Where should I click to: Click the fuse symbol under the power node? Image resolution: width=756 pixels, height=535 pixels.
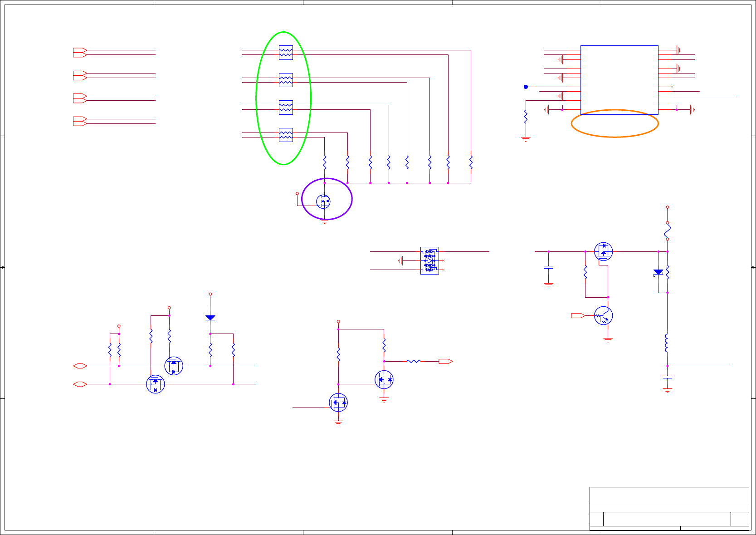(x=667, y=231)
